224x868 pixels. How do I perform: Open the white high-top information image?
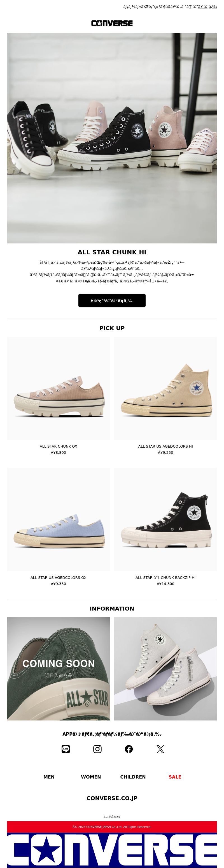point(165,669)
